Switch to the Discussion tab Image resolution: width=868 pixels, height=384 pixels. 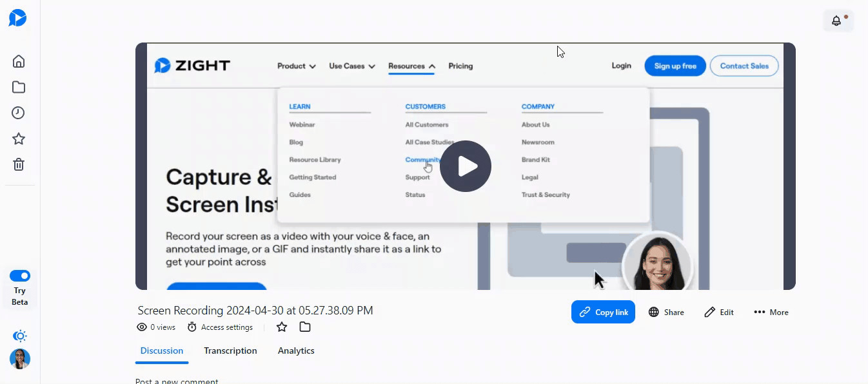coord(162,350)
